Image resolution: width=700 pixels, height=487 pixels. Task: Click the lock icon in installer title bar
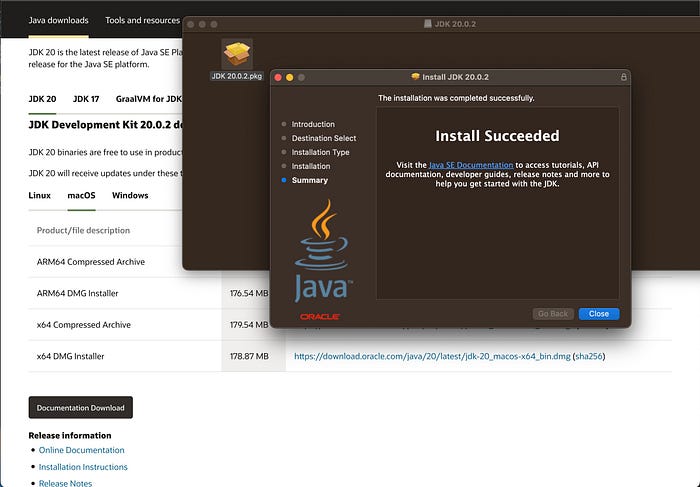coord(624,77)
